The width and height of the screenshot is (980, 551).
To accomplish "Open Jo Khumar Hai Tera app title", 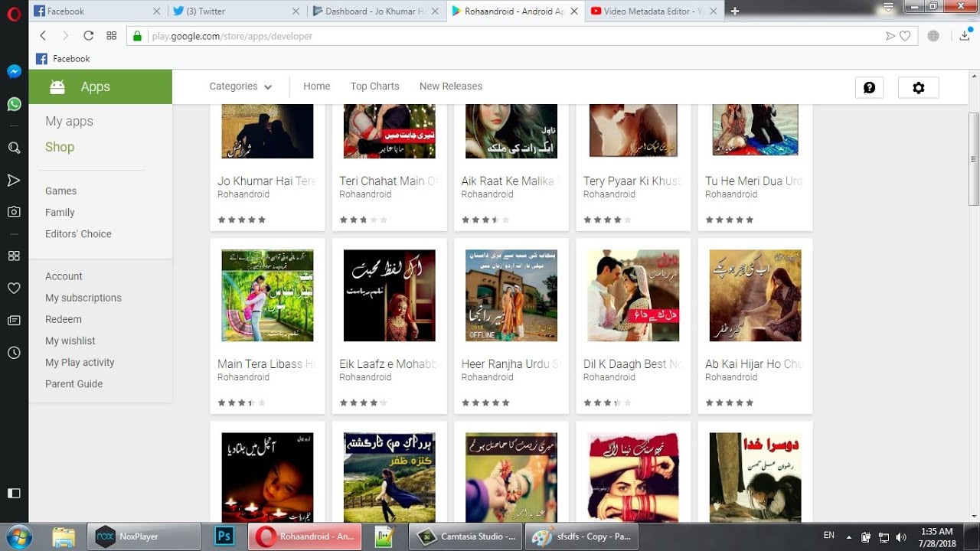I will tap(267, 181).
